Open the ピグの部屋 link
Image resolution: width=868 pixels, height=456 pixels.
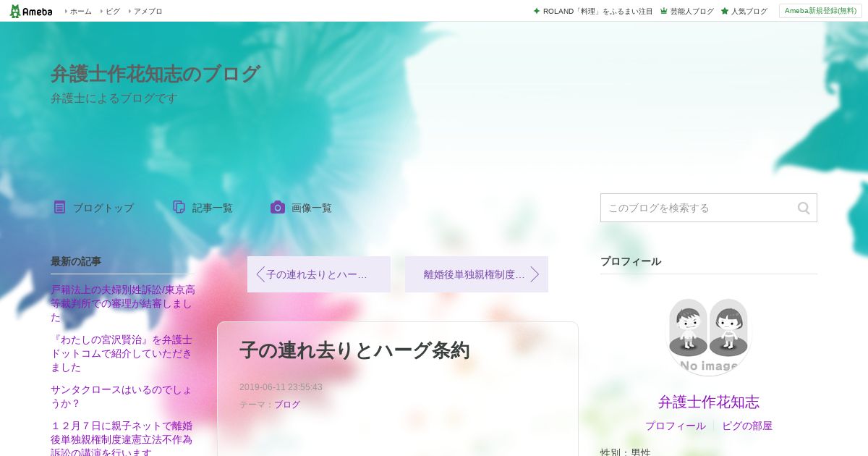click(x=747, y=426)
